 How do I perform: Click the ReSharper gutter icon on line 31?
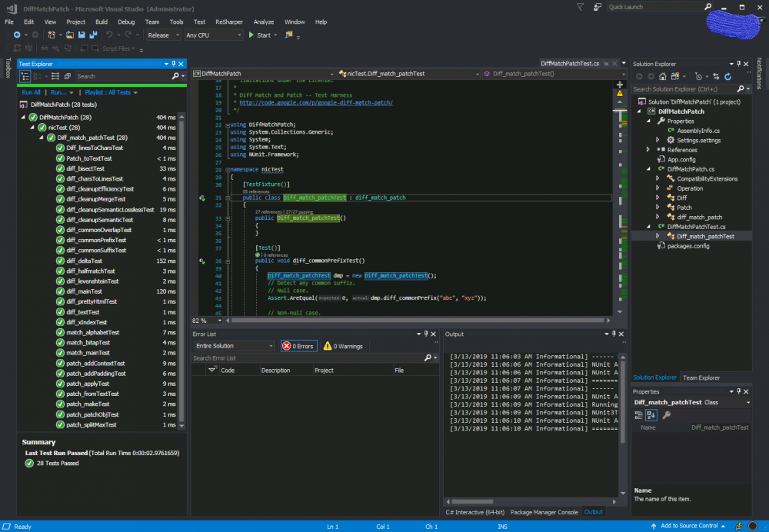(202, 198)
